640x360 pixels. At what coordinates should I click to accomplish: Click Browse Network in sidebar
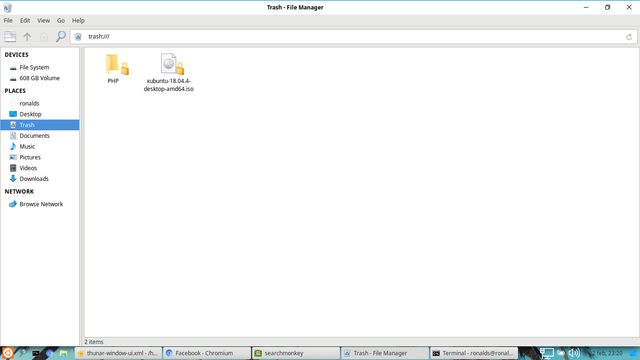pyautogui.click(x=40, y=204)
